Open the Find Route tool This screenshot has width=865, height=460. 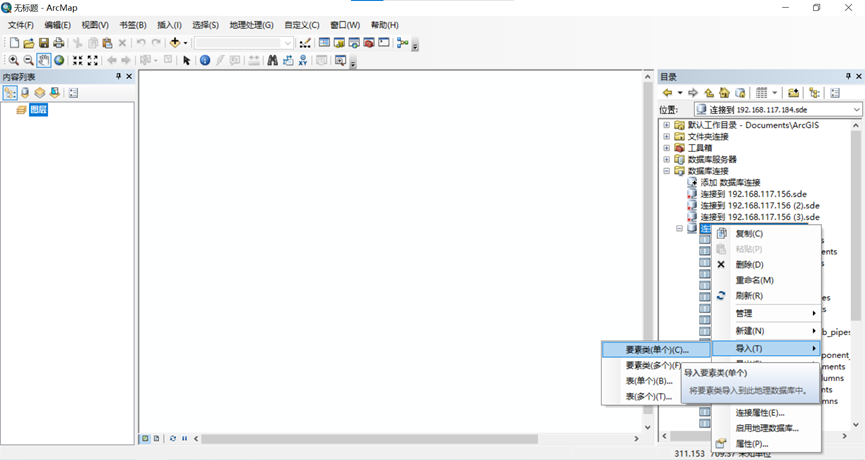tap(288, 60)
